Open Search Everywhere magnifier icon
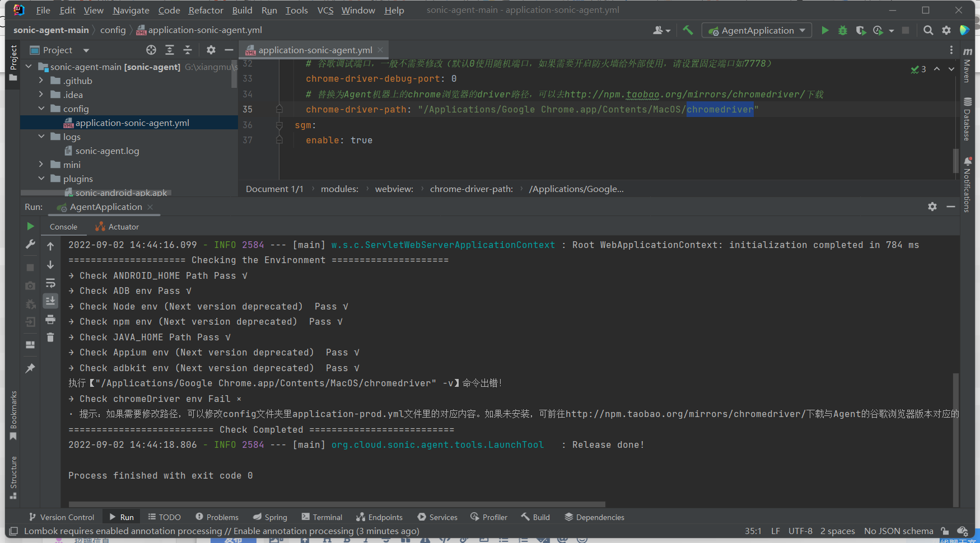The image size is (980, 543). click(x=928, y=30)
